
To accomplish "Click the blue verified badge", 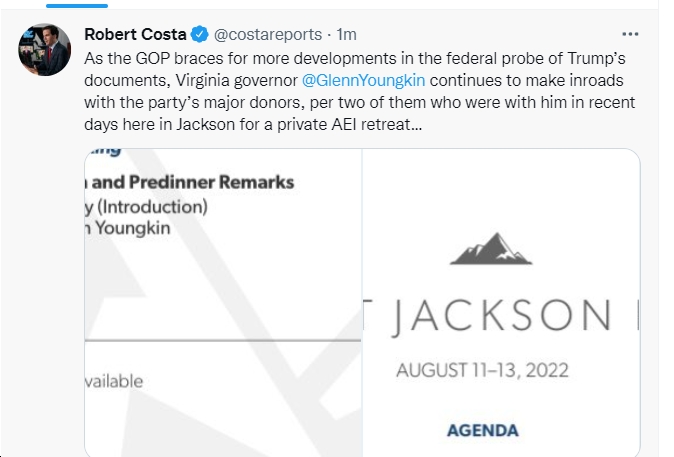I will (x=199, y=34).
